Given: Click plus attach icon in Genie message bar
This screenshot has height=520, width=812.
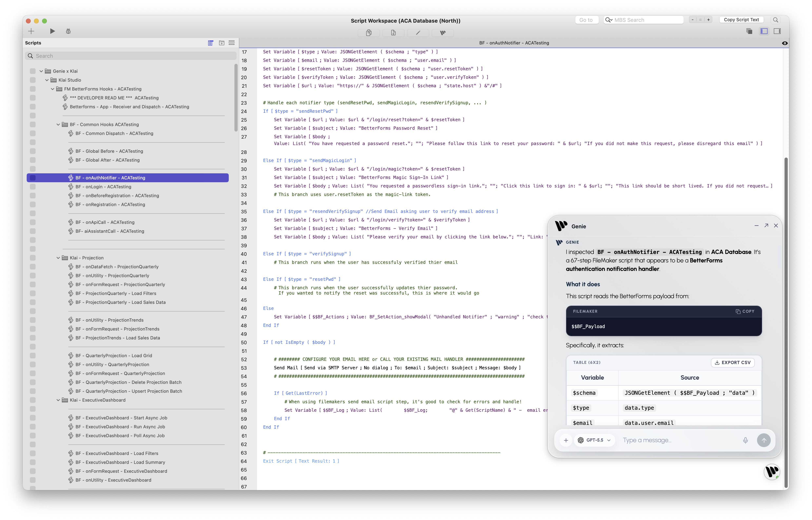Looking at the screenshot, I should tap(566, 440).
